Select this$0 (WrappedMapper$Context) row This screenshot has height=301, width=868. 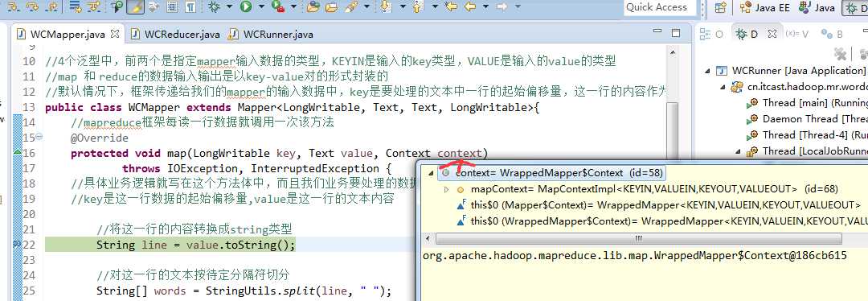pos(661,221)
